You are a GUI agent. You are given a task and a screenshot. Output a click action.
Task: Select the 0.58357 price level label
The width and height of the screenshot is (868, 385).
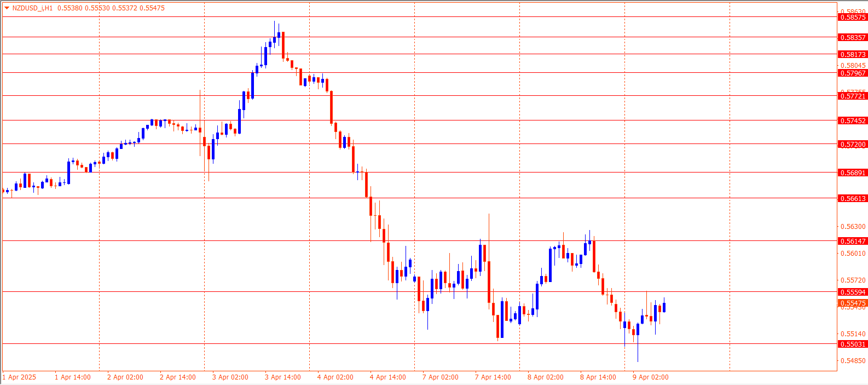tap(853, 38)
